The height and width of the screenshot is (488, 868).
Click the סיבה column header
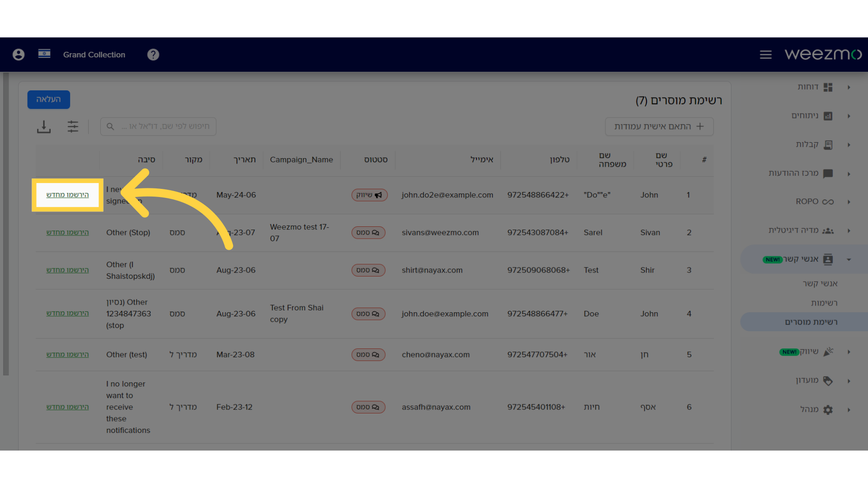146,160
